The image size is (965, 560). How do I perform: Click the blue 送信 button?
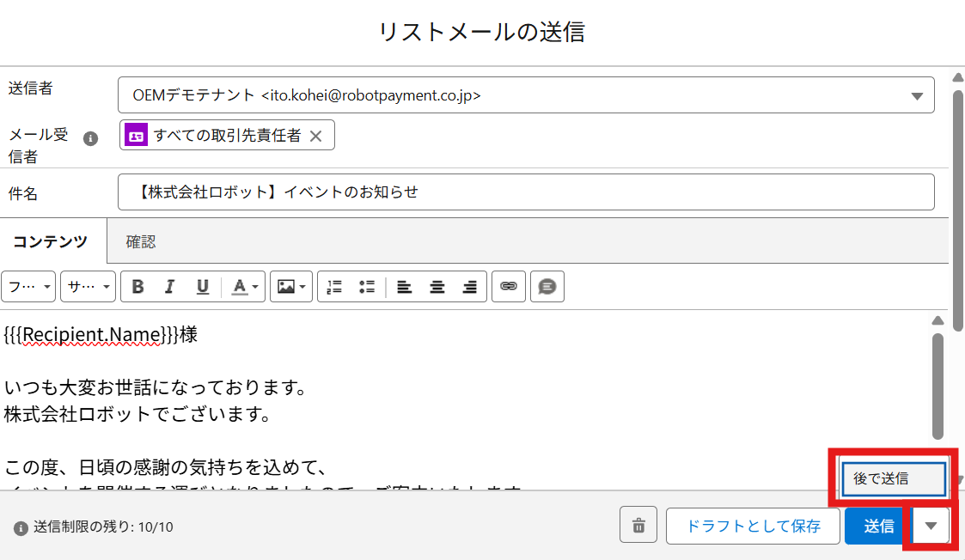(x=878, y=526)
